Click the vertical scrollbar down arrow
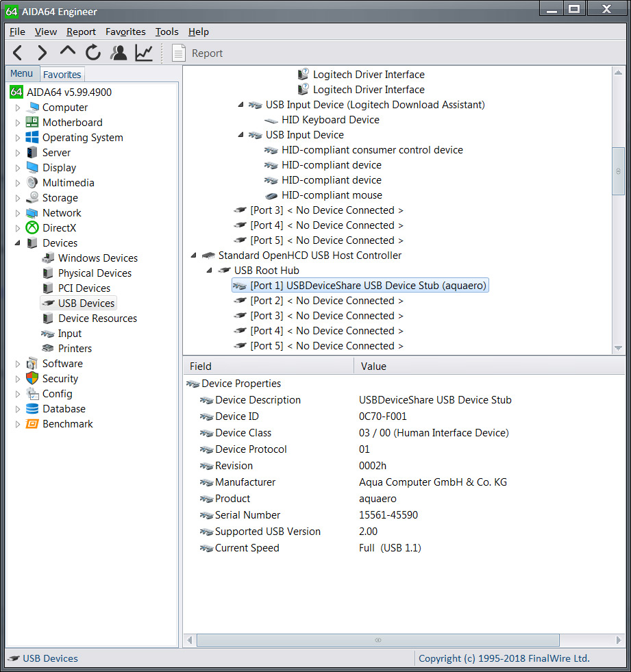631x672 pixels. pos(619,348)
